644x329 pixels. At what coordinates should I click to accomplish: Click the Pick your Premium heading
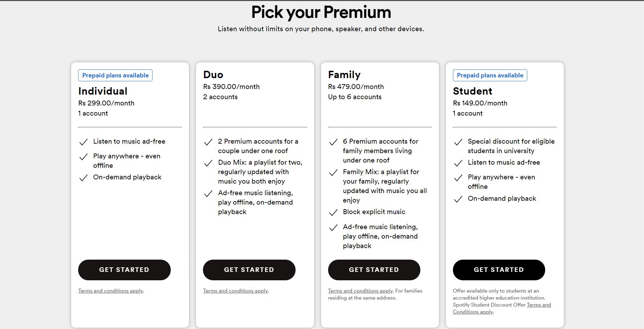[321, 12]
